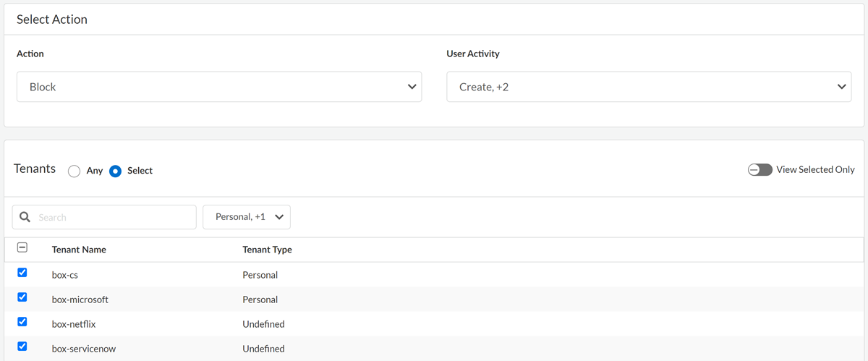Toggle the select-all tenants header checkbox

pyautogui.click(x=22, y=248)
